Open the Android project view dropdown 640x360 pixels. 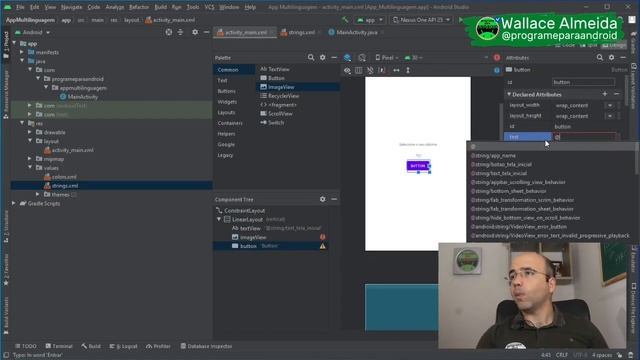33,32
